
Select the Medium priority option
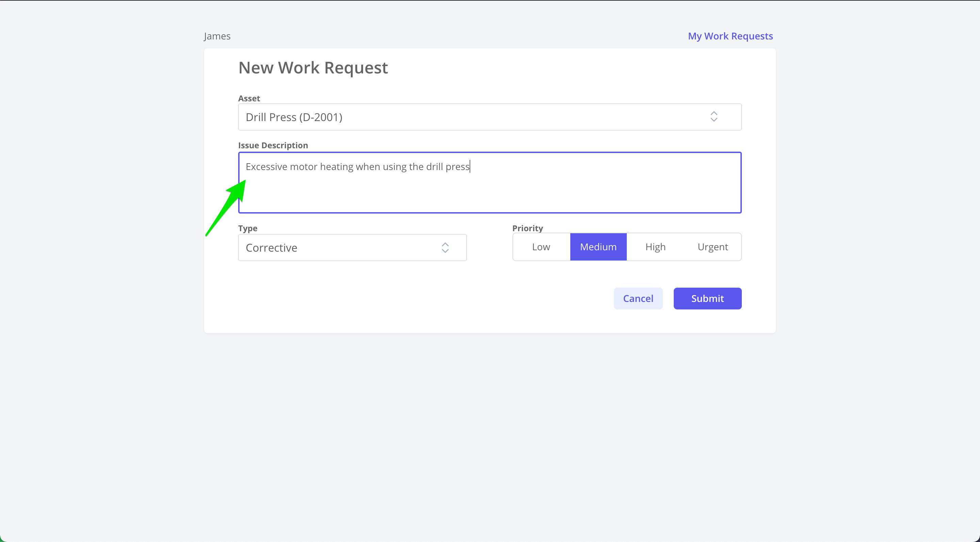tap(598, 247)
